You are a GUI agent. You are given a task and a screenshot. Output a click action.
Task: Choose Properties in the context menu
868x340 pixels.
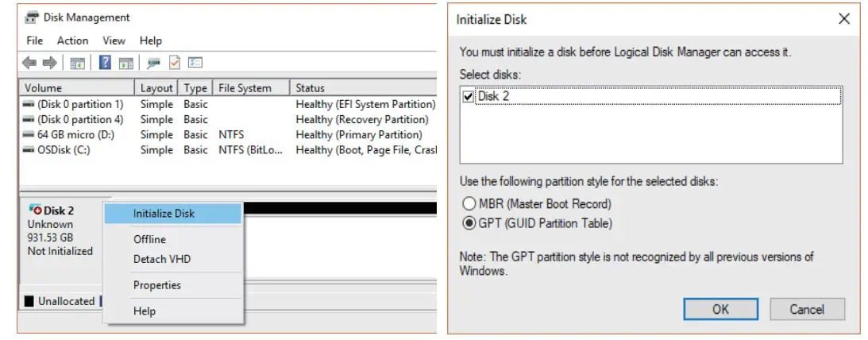point(156,285)
